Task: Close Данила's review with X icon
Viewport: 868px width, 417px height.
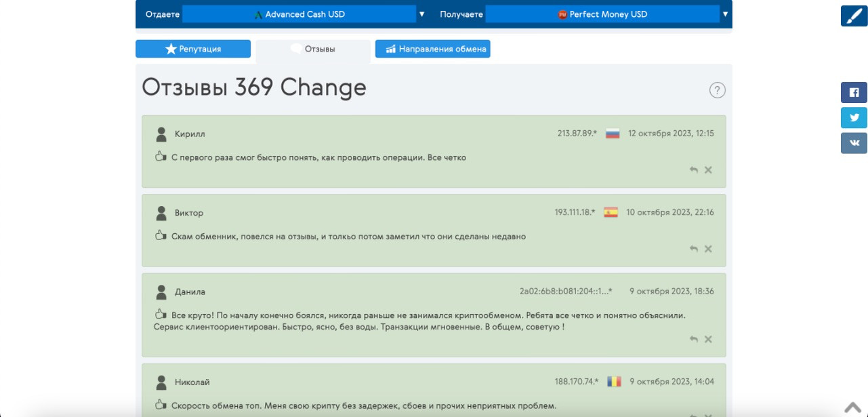Action: tap(708, 339)
